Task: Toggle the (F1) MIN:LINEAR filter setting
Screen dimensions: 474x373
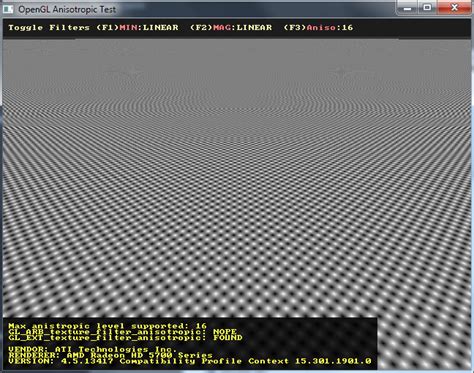Action: pos(137,28)
